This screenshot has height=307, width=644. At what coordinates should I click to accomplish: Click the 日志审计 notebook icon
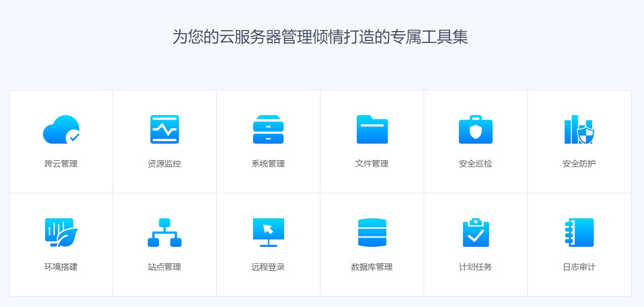tap(579, 232)
